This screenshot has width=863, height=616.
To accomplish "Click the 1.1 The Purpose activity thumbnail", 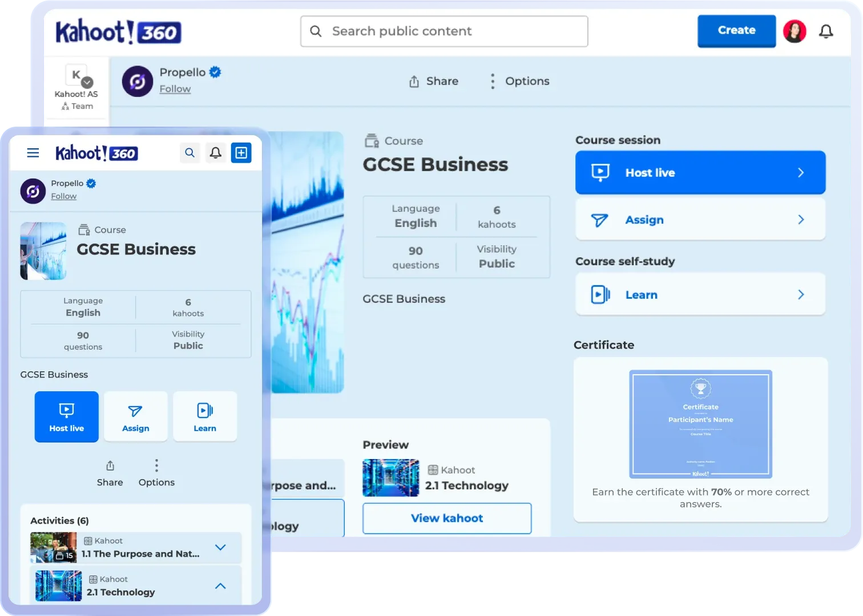I will (x=53, y=548).
